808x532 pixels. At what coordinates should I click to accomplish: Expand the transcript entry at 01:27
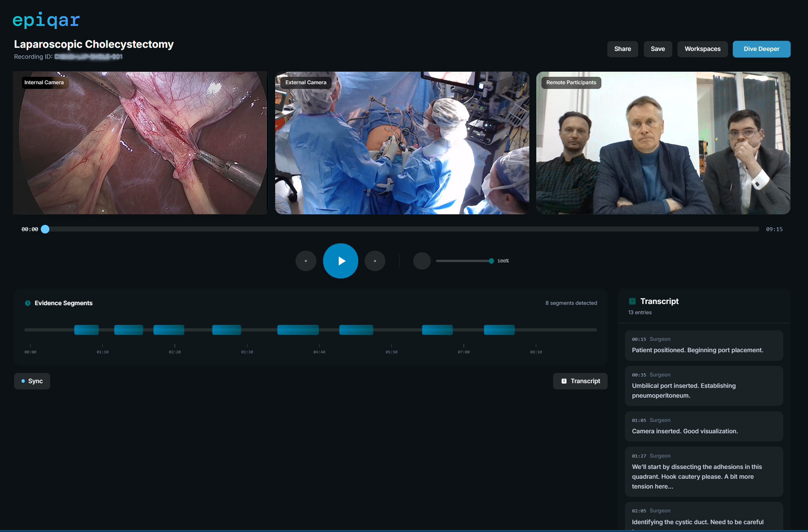[x=704, y=472]
